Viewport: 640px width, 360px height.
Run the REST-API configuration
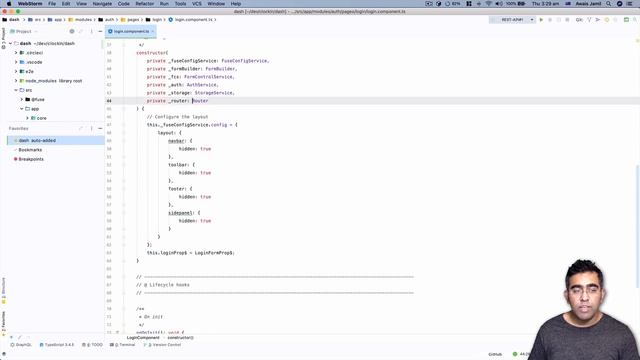541,20
